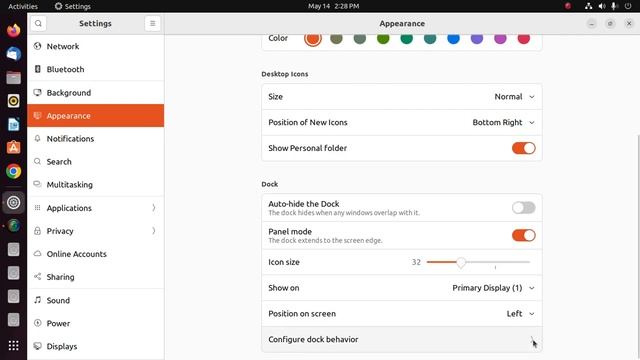Launch Thunderbird mail from the dock
This screenshot has height=360, width=640.
13,54
